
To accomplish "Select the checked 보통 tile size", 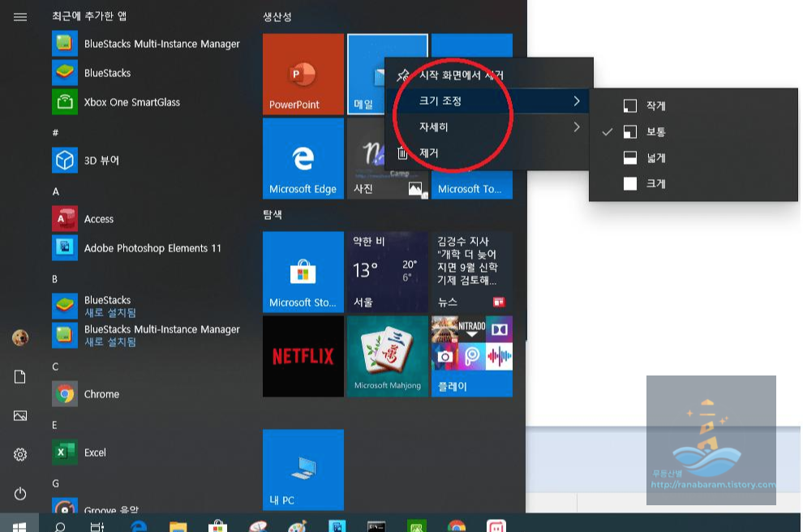I will 693,132.
